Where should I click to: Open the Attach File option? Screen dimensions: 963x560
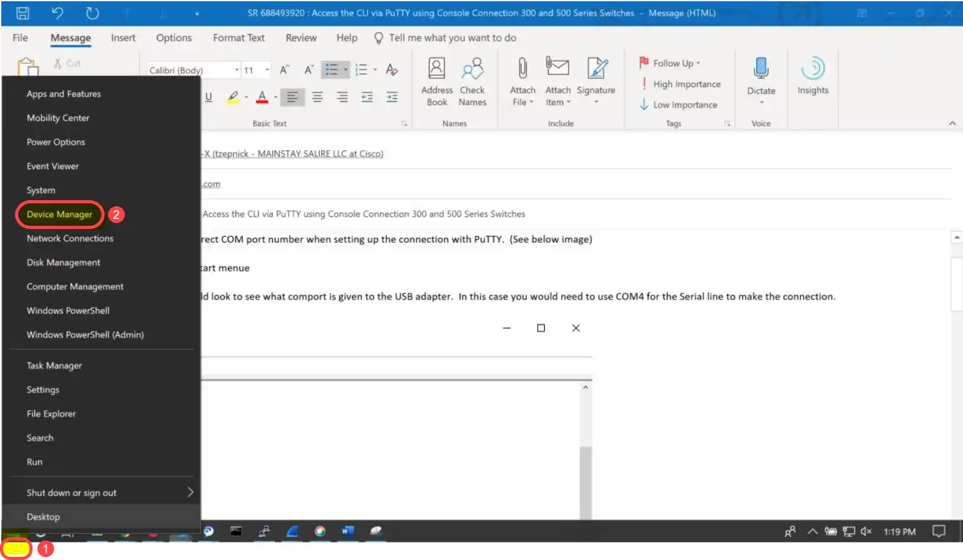[522, 82]
